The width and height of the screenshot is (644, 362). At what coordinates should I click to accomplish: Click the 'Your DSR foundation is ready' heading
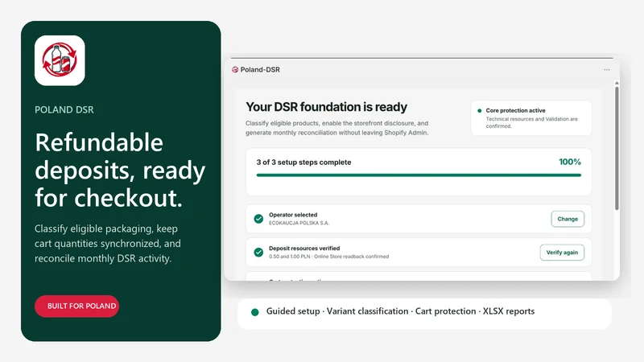[326, 107]
